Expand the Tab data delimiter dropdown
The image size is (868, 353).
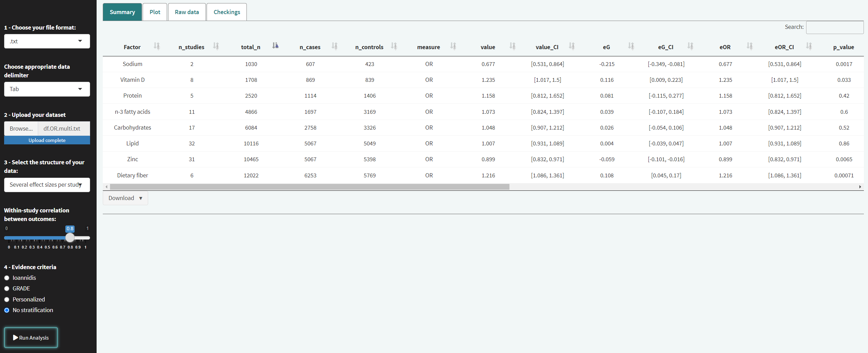coord(47,89)
